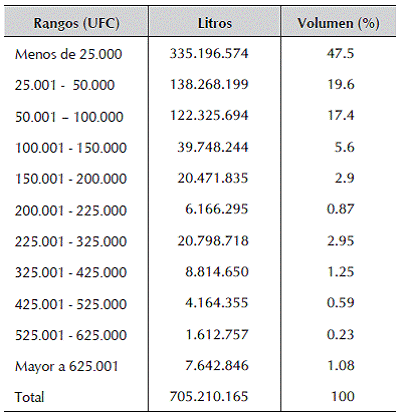Click the 1.25 percentage value
This screenshot has height=419, width=407.
tap(340, 272)
